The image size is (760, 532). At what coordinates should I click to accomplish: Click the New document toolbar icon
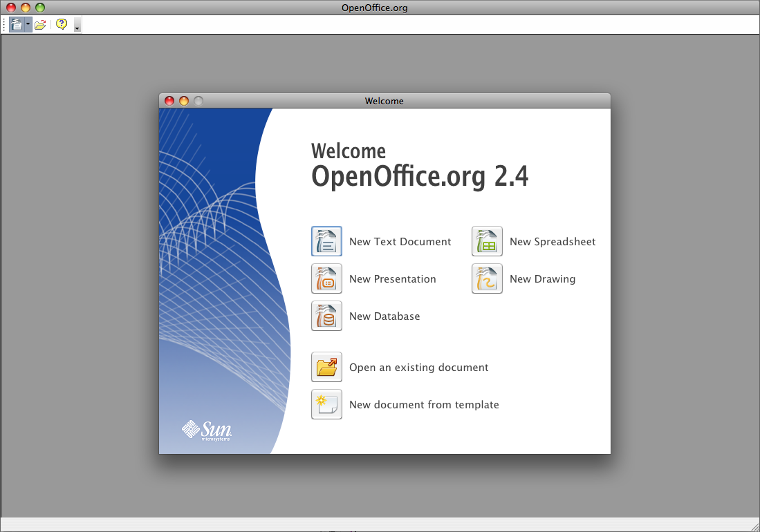coord(17,25)
